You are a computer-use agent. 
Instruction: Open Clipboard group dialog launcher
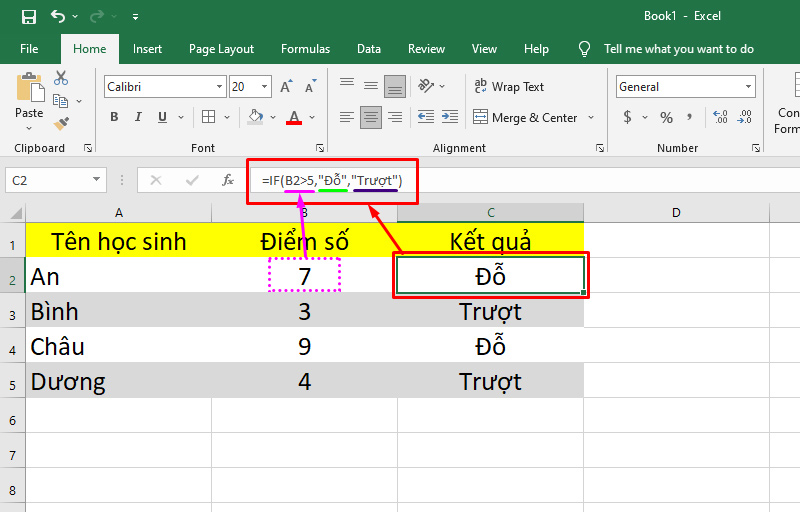[88, 148]
